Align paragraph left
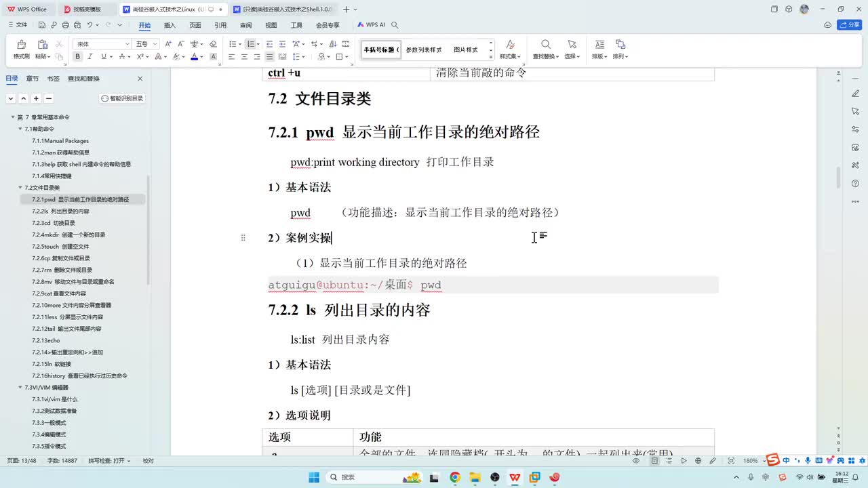Image resolution: width=868 pixels, height=488 pixels. pyautogui.click(x=231, y=57)
